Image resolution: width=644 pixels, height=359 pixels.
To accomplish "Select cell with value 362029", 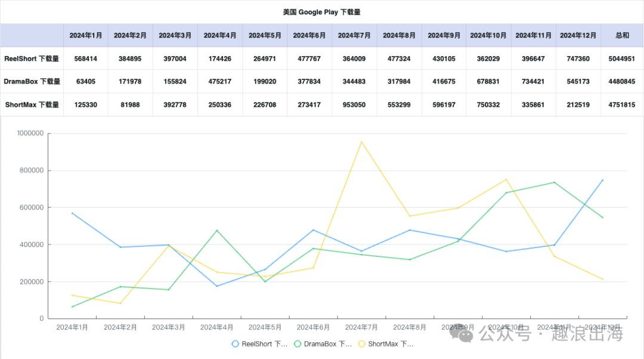I will (x=488, y=58).
